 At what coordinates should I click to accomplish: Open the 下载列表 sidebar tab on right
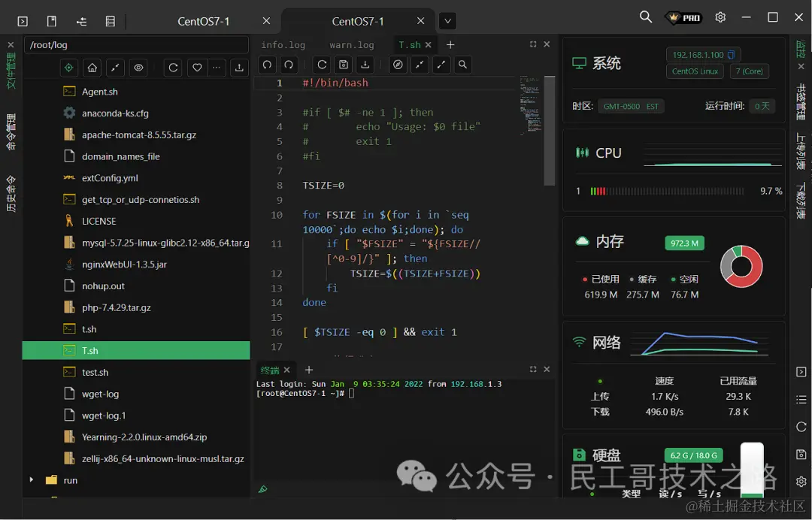click(801, 201)
